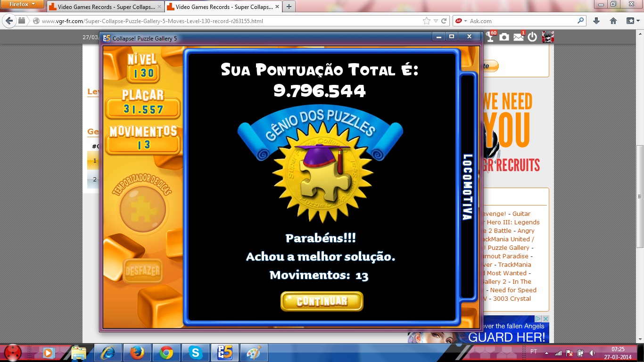644x362 pixels.
Task: Reload the page
Action: [444, 21]
